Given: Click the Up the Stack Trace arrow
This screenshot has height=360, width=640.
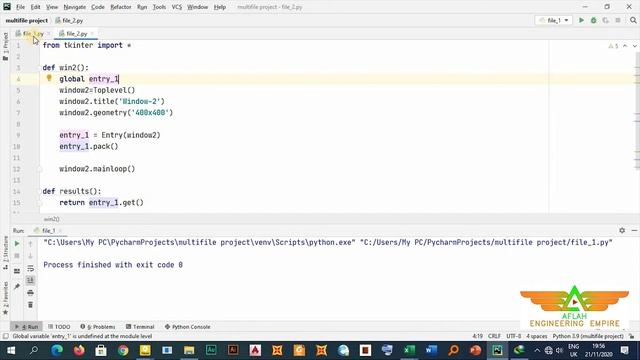Looking at the screenshot, I should (x=30, y=244).
